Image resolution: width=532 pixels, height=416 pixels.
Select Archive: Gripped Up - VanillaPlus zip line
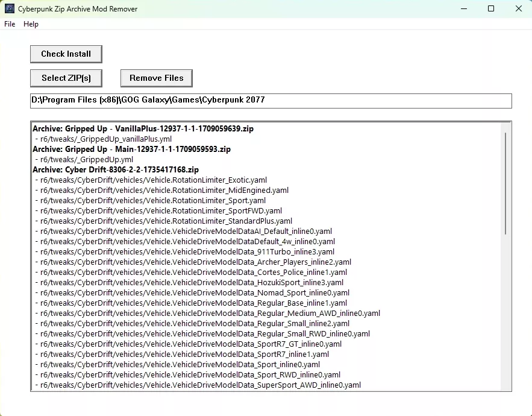[x=143, y=128]
